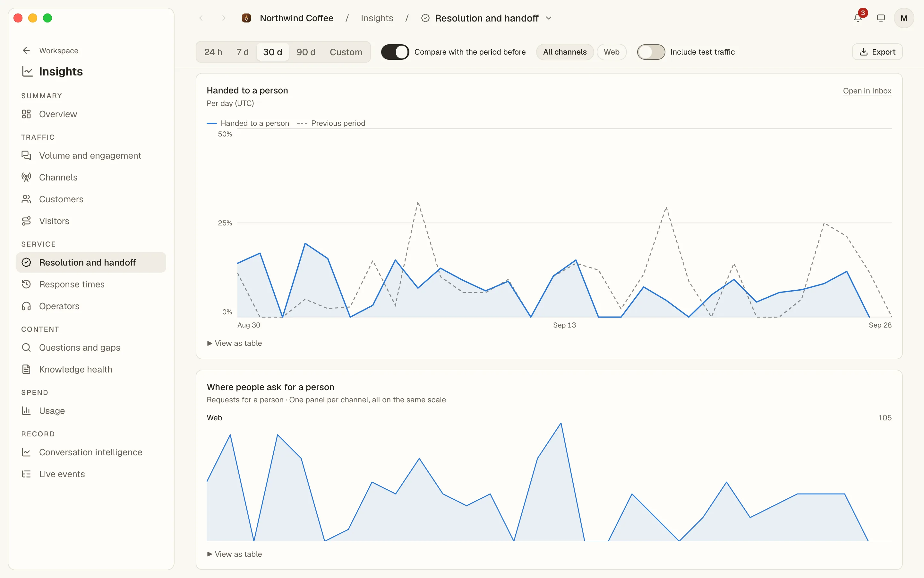Click the back arrow beside Workspace

(x=26, y=50)
